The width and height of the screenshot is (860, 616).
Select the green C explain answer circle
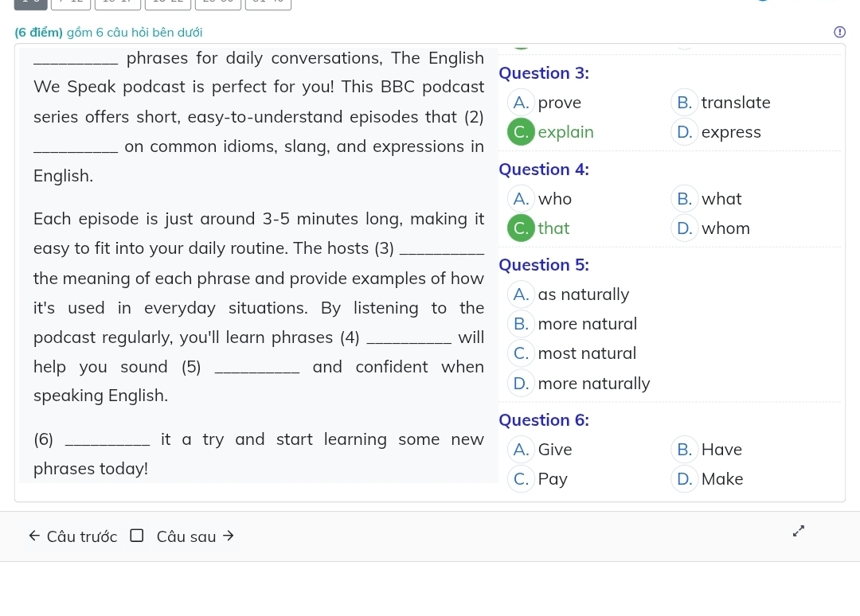click(x=521, y=132)
